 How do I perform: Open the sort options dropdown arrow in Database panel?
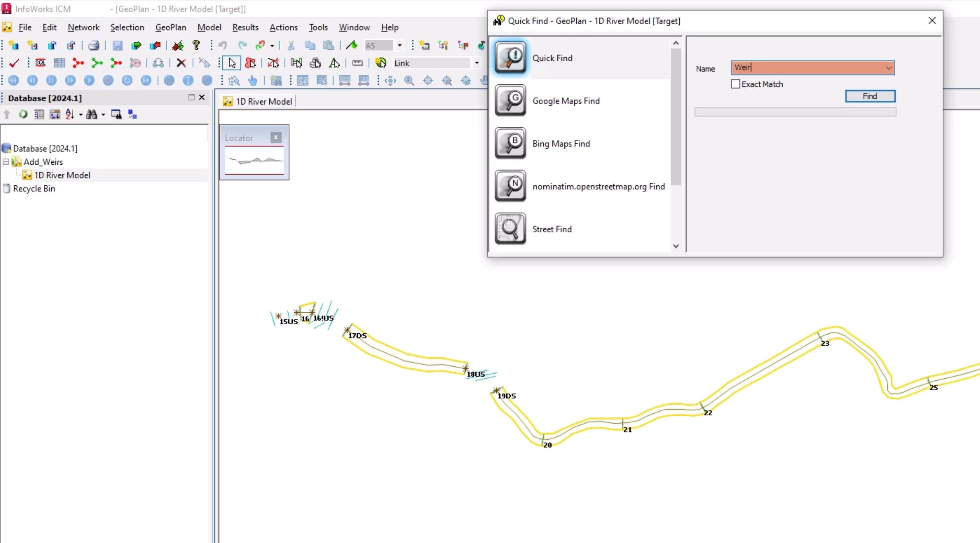(80, 115)
